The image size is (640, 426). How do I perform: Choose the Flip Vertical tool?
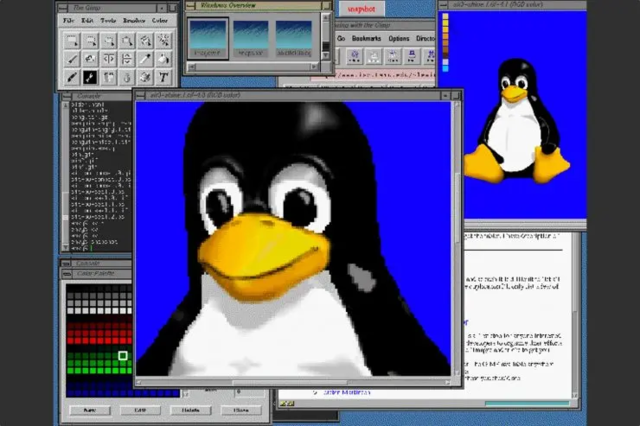pos(127,59)
